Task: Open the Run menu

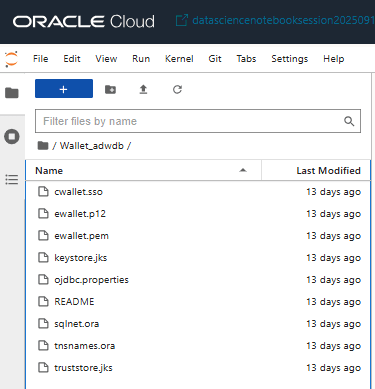Action: click(x=141, y=59)
